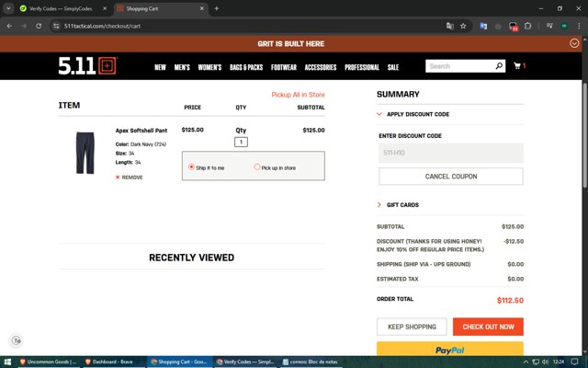The image size is (588, 368).
Task: Click the taskbar clock 12:24
Action: click(x=559, y=362)
